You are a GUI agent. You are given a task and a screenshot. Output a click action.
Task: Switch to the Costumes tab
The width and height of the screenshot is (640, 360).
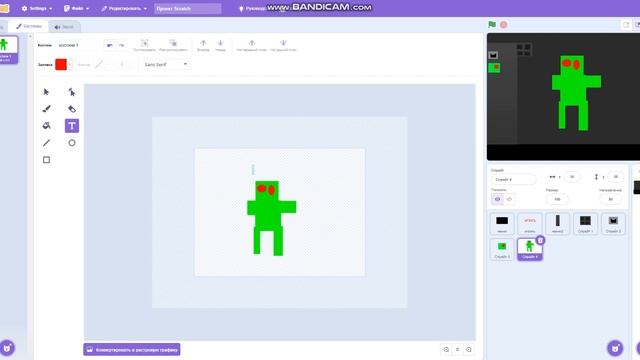pos(29,26)
